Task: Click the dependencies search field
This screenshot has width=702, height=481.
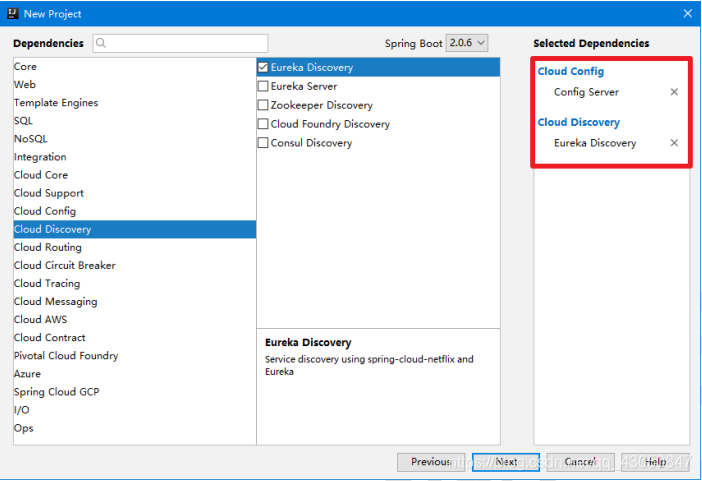Action: tap(180, 43)
